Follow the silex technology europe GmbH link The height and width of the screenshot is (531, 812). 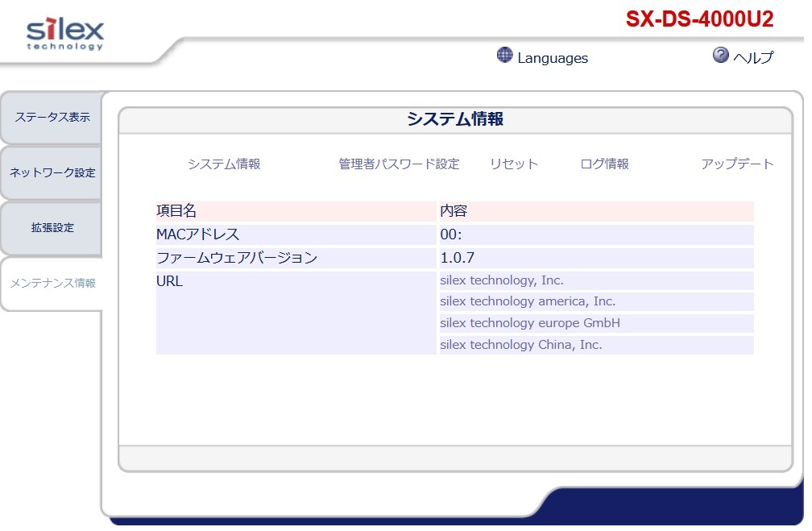[x=530, y=323]
